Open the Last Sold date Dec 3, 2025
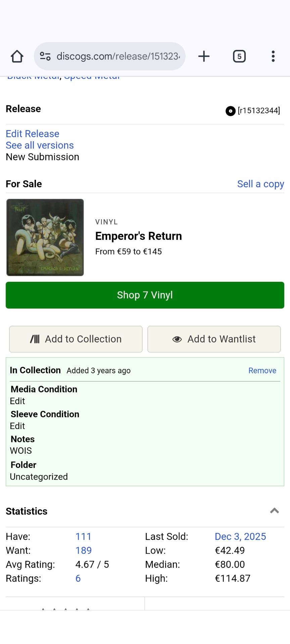This screenshot has width=290, height=644. pos(240,537)
